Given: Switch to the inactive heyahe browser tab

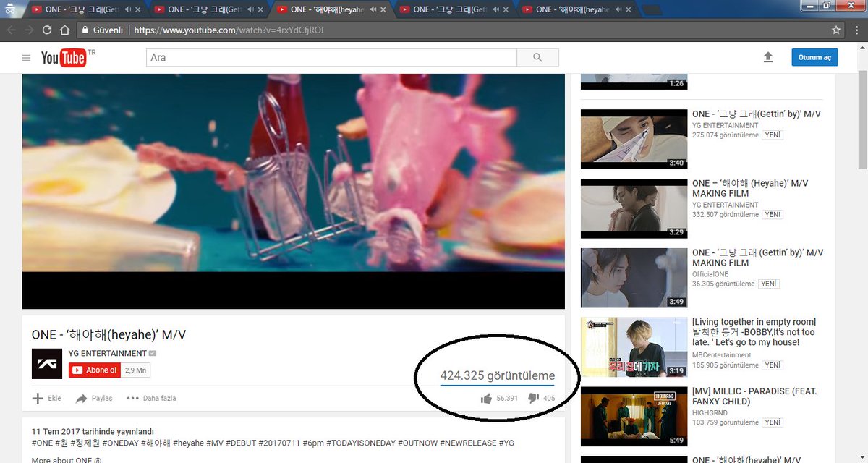Looking at the screenshot, I should [x=575, y=10].
